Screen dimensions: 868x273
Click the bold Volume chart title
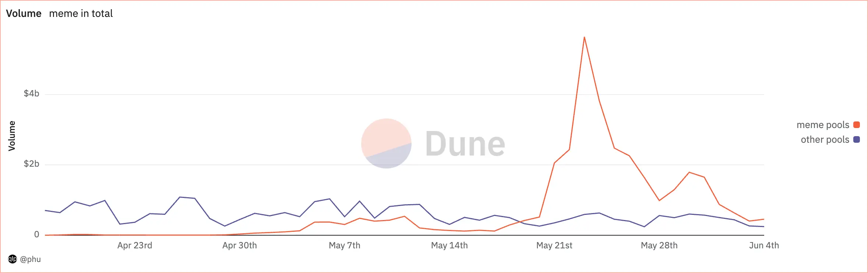click(x=24, y=14)
